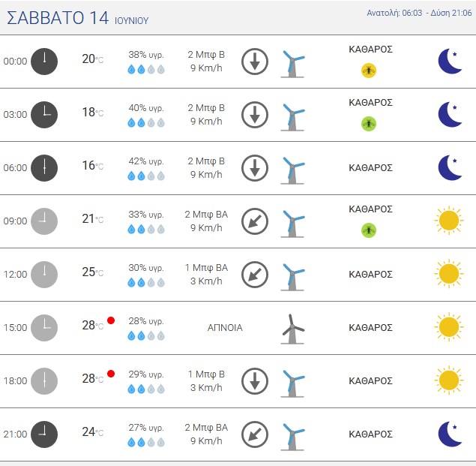Click the red heat dot beside 28°C at 18:00
Image resolution: width=476 pixels, height=466 pixels.
pos(111,374)
